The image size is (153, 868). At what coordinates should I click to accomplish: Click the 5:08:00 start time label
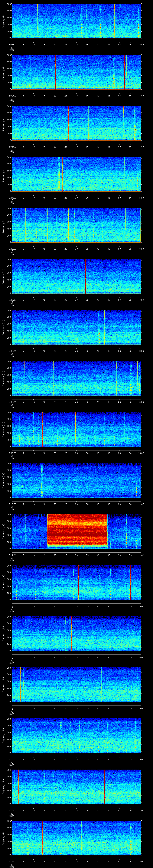tap(12, 402)
